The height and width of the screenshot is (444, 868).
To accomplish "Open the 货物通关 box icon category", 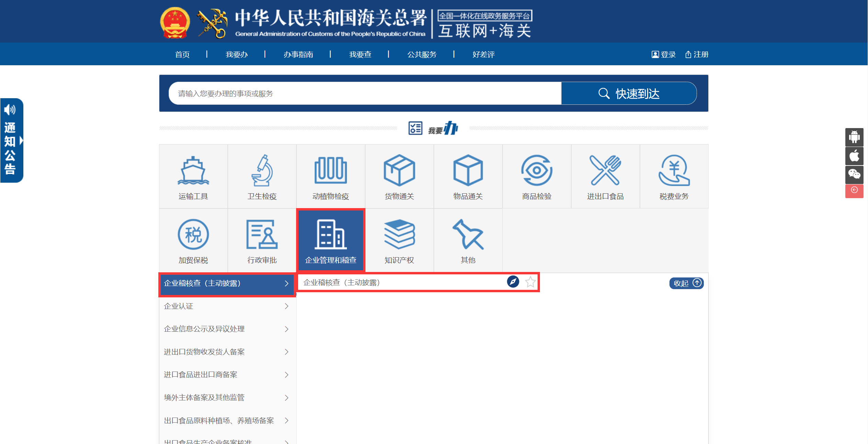I will 399,171.
